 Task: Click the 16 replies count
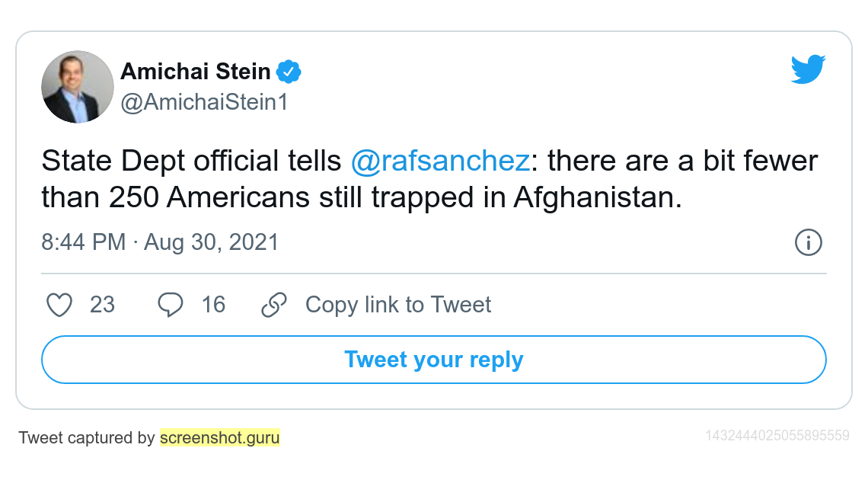(x=213, y=305)
